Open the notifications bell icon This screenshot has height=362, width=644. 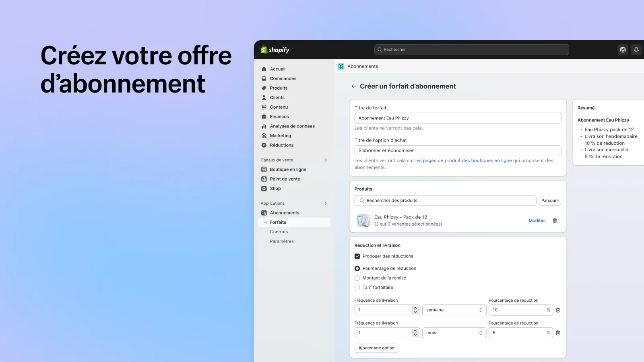636,50
